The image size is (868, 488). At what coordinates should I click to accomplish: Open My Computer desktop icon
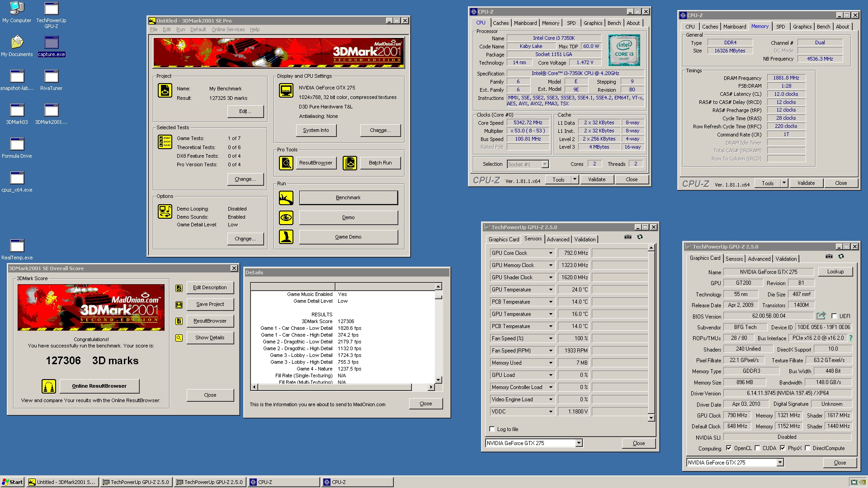point(17,12)
